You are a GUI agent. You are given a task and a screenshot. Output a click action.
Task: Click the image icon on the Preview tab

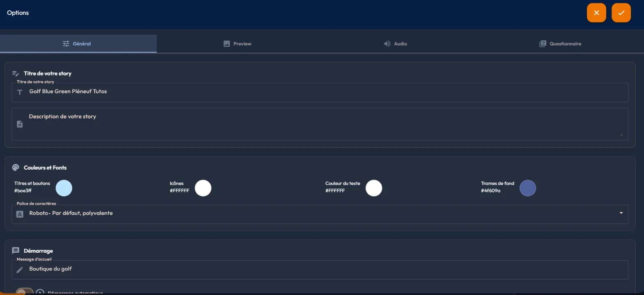[227, 44]
